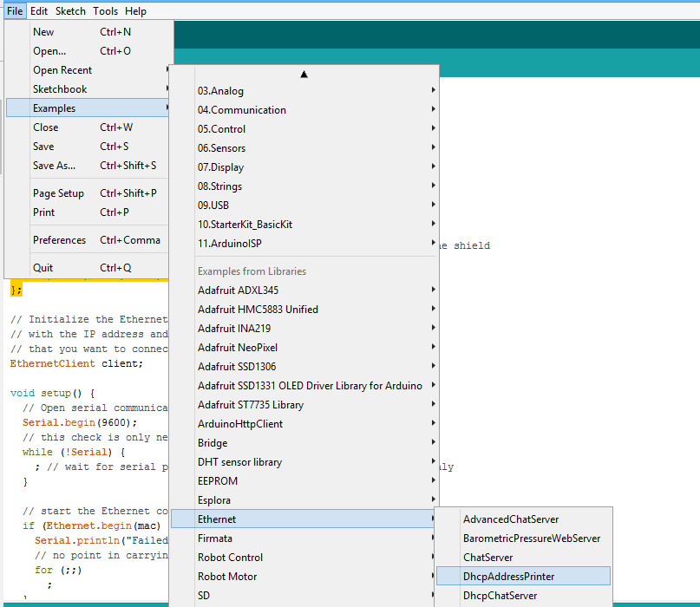The height and width of the screenshot is (607, 700).
Task: Open Adafruit ADXL345 library examples
Action: [x=304, y=290]
